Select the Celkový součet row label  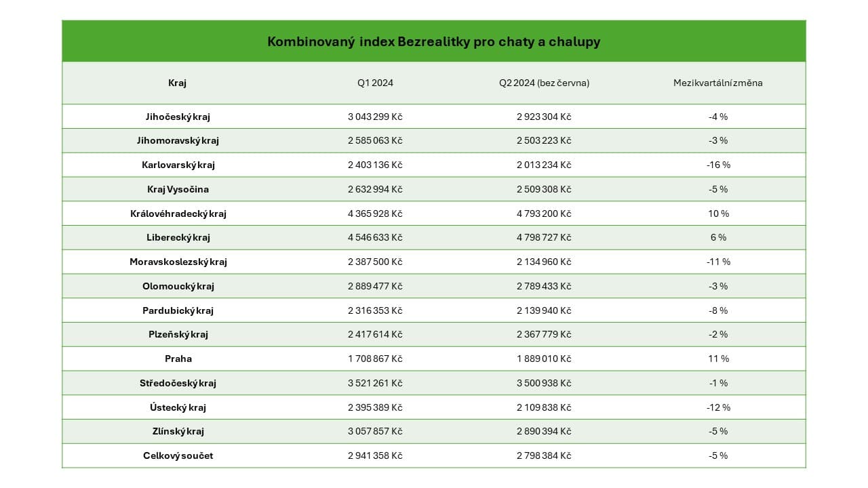tap(178, 456)
